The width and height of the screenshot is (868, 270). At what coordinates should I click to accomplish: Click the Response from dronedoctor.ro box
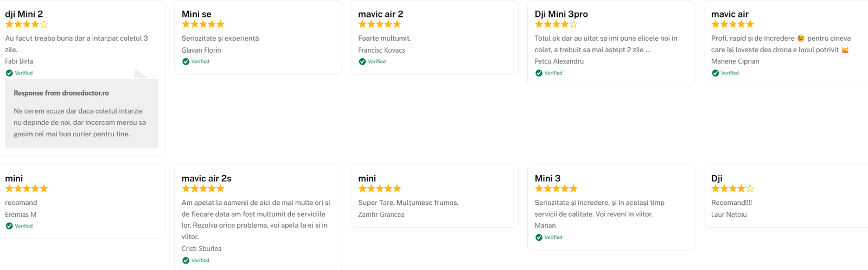click(81, 114)
